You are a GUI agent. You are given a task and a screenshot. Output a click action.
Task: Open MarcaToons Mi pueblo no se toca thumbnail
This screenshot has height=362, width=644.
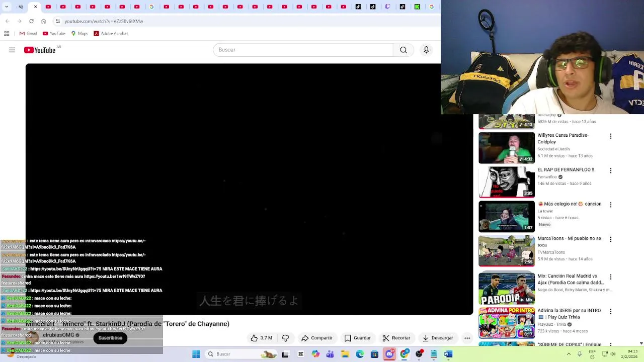click(x=507, y=251)
